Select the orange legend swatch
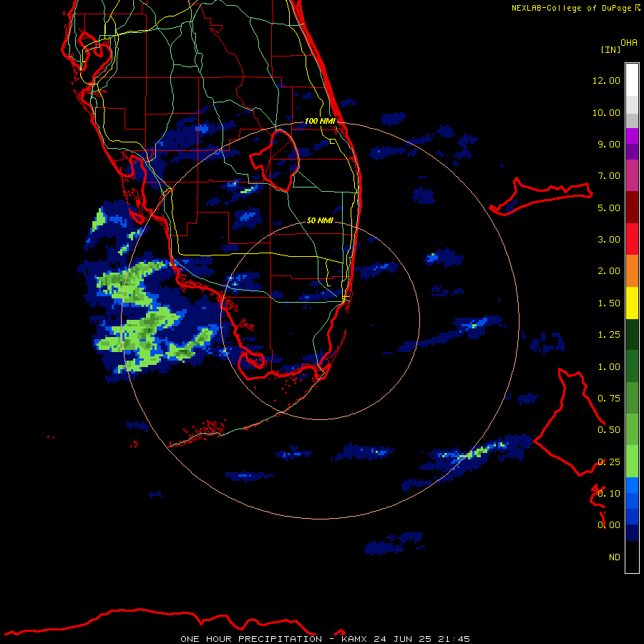Screen dimensions: 644x644 click(x=632, y=271)
